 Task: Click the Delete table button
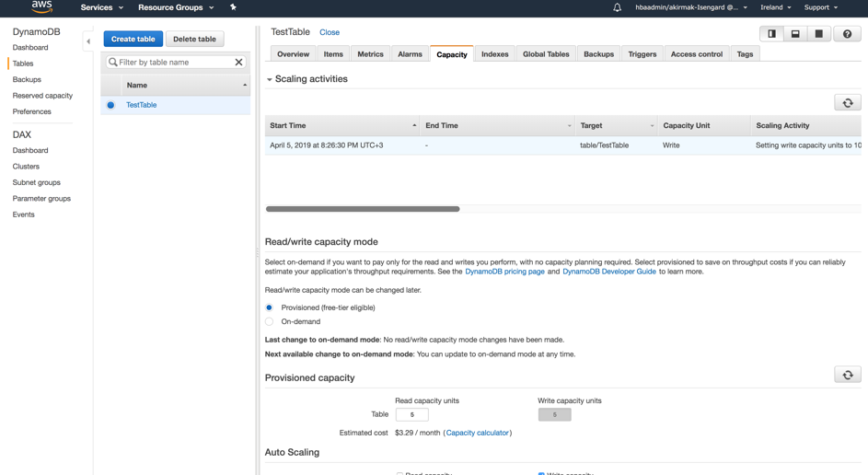point(194,39)
